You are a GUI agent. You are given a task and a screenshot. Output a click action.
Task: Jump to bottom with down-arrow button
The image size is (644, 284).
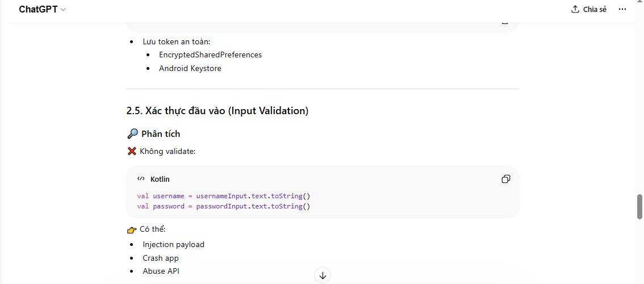click(x=323, y=275)
